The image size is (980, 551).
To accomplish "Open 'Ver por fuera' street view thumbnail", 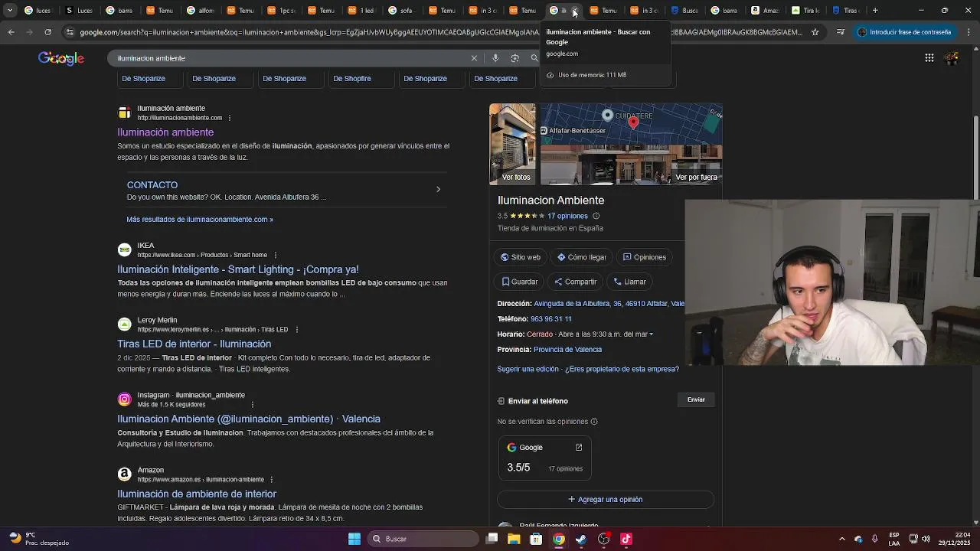I will 631,167.
